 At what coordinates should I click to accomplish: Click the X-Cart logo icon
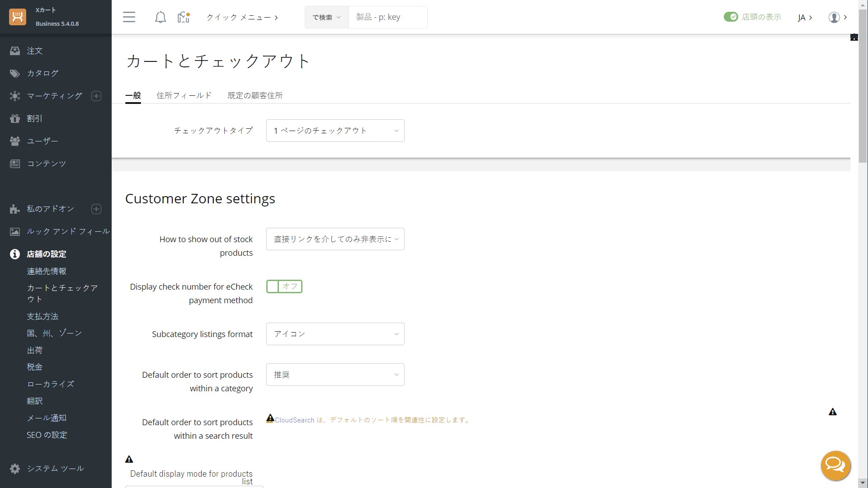(18, 17)
